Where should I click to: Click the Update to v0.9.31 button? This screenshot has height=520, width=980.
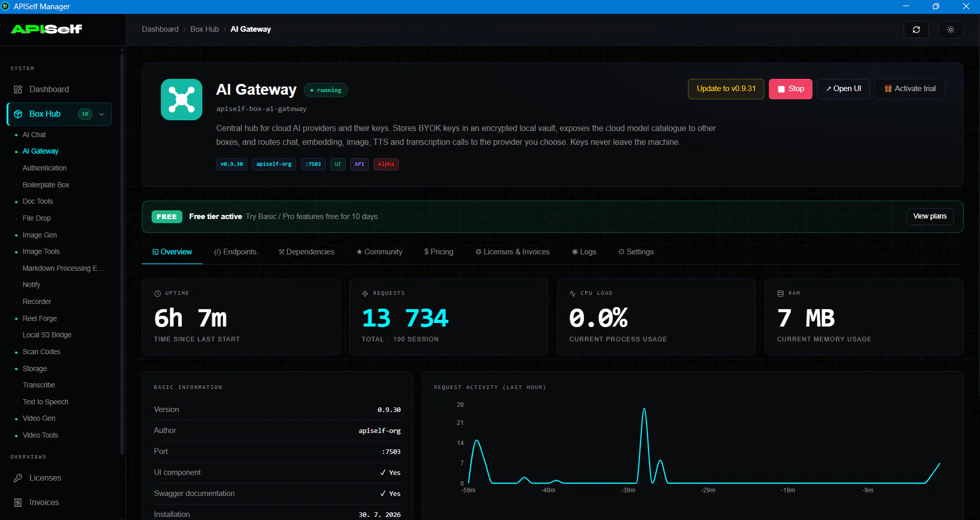(726, 89)
